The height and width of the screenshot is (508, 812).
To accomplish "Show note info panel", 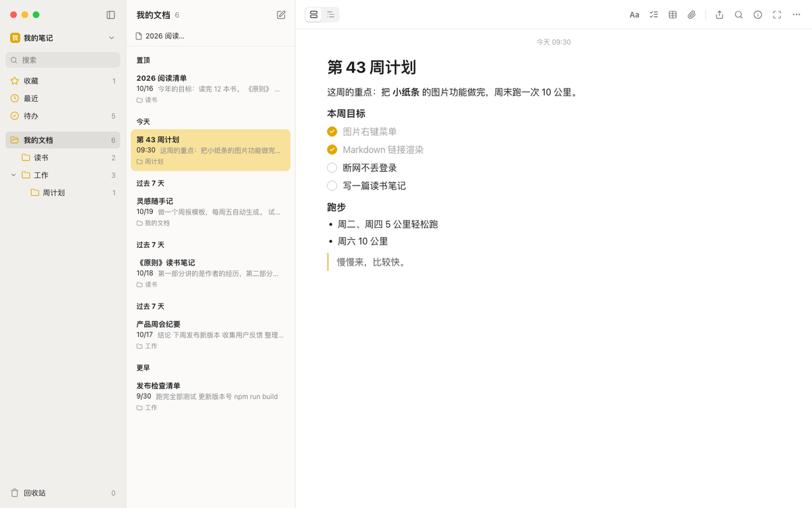I will pyautogui.click(x=758, y=15).
